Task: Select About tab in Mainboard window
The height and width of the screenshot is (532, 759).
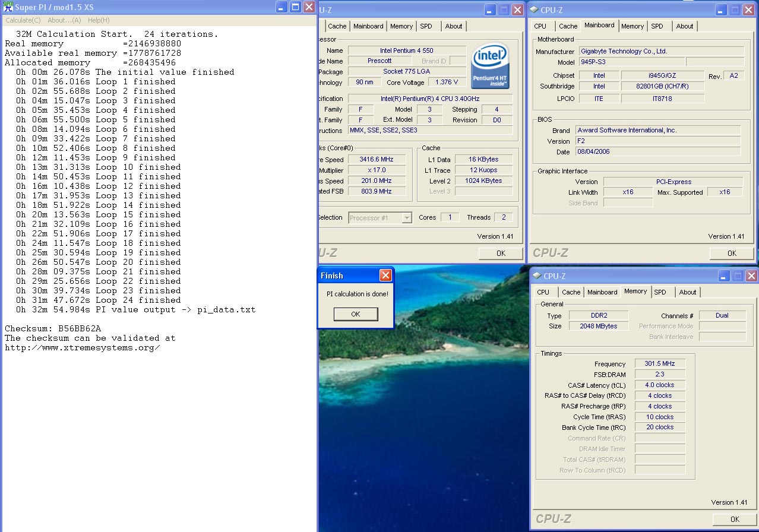Action: click(685, 26)
